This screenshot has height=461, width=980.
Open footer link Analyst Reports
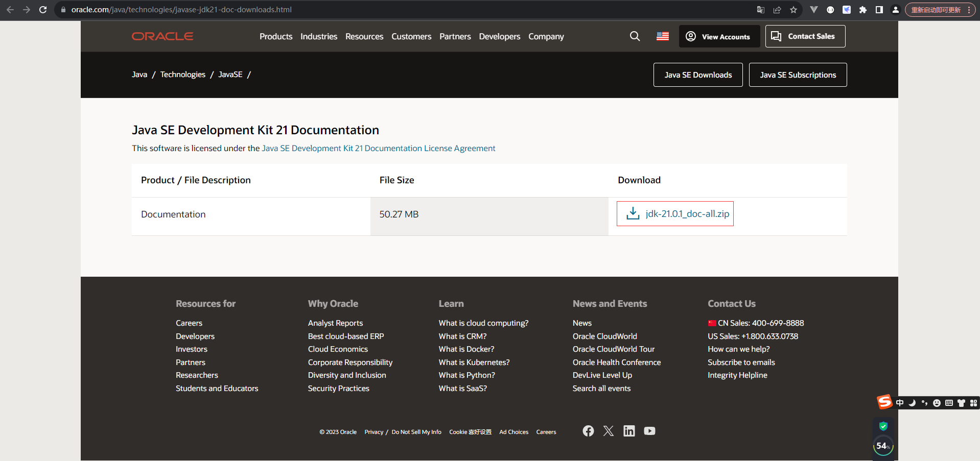tap(335, 323)
